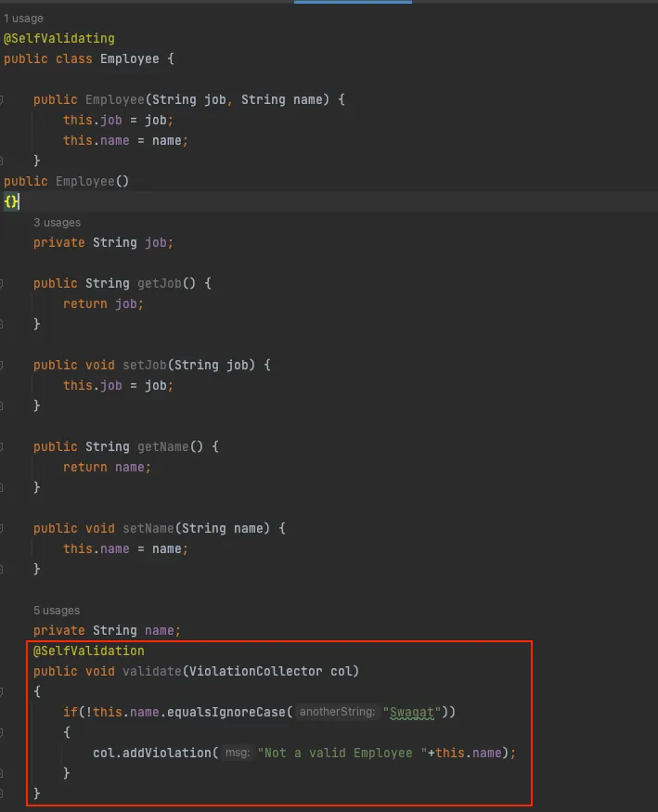Image resolution: width=658 pixels, height=812 pixels.
Task: Click the setName method name
Action: 148,528
